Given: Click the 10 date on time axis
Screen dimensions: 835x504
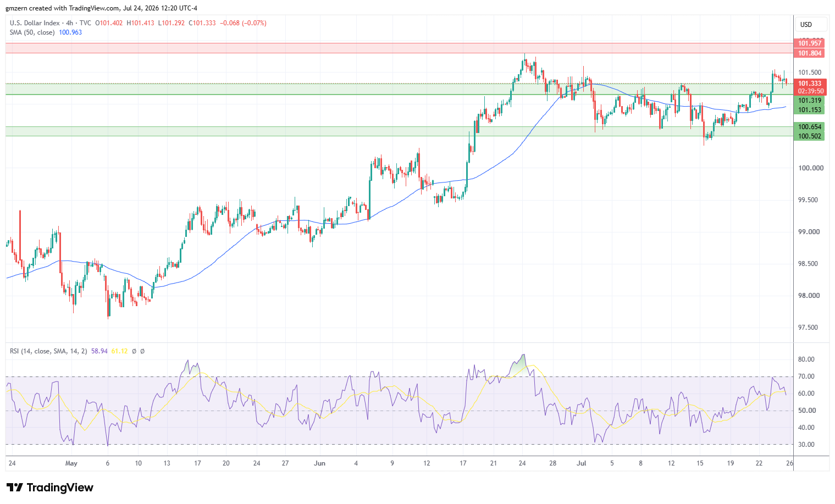Looking at the screenshot, I should coord(138,463).
